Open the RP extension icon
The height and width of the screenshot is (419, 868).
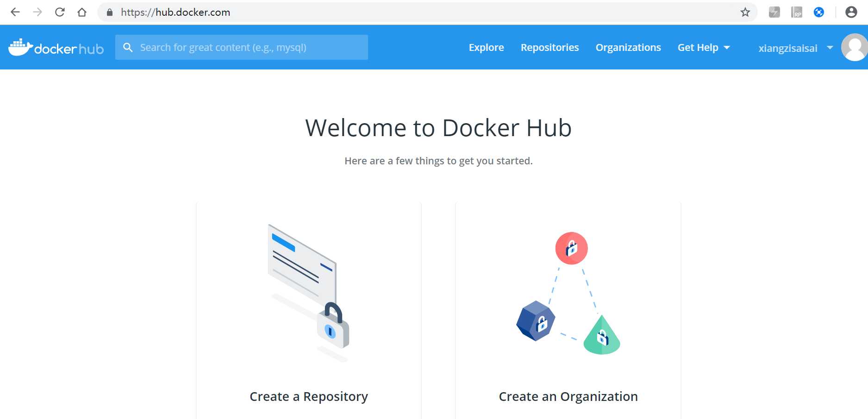[796, 12]
